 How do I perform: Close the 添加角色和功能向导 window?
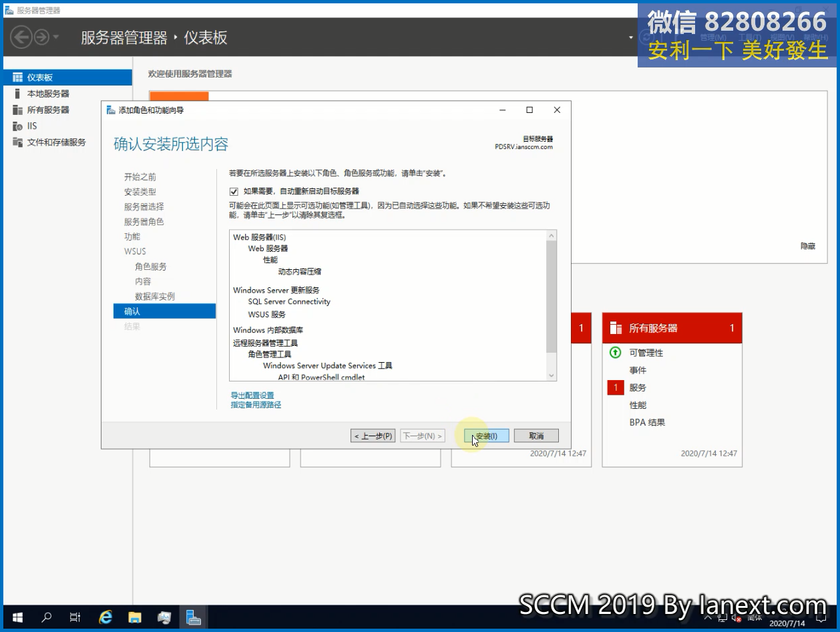coord(557,110)
